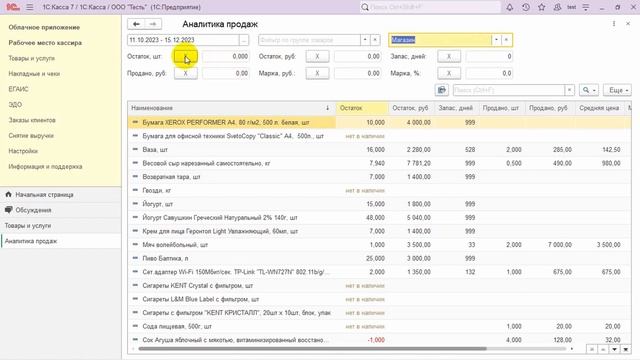Open Информация и поддержка section
Image resolution: width=640 pixels, height=360 pixels.
45,167
